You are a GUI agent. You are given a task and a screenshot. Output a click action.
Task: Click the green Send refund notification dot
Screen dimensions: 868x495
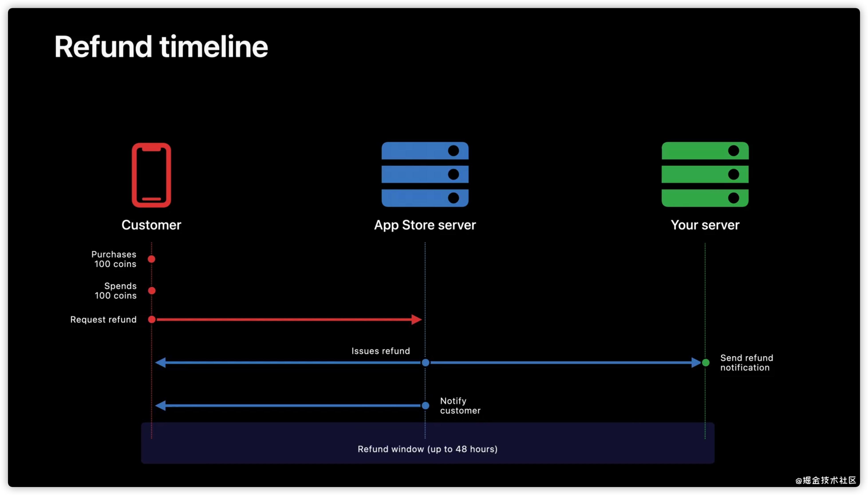click(706, 362)
